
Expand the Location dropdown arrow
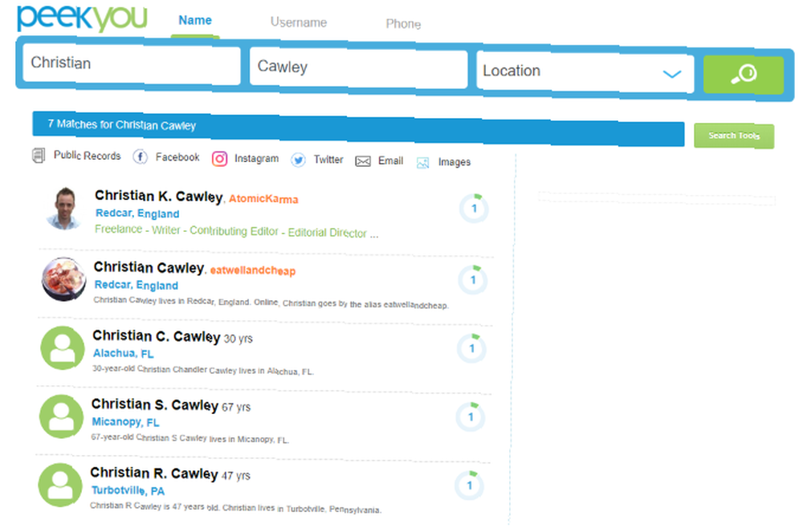pos(672,74)
